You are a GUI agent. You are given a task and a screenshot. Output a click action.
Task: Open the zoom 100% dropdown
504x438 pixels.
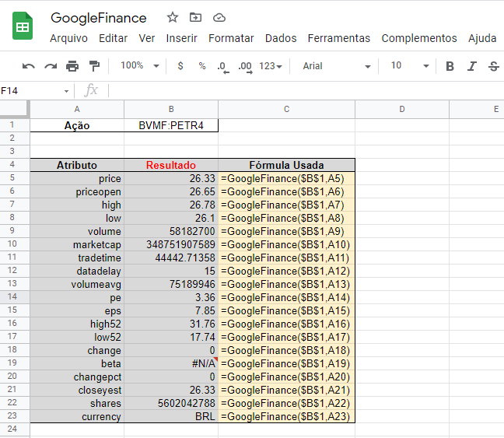(x=140, y=65)
